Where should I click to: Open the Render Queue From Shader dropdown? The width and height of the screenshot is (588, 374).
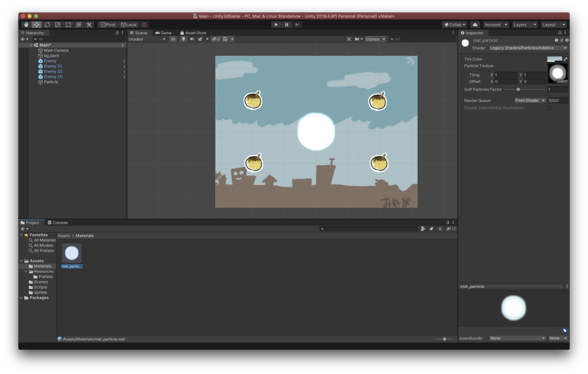pyautogui.click(x=530, y=100)
